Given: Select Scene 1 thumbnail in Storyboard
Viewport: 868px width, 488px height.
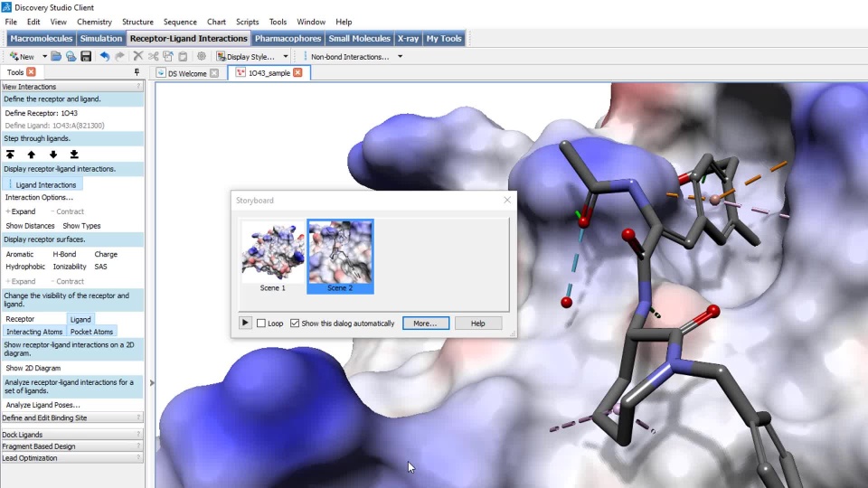Looking at the screenshot, I should [273, 257].
